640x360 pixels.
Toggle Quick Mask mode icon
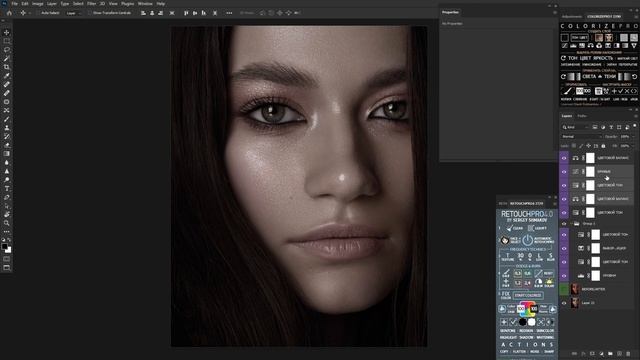tap(7, 259)
